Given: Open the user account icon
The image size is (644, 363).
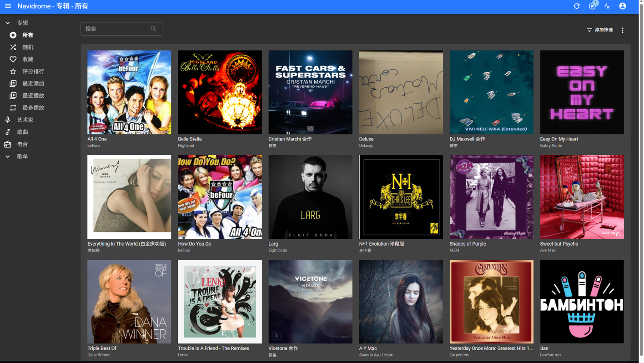Looking at the screenshot, I should pos(623,6).
